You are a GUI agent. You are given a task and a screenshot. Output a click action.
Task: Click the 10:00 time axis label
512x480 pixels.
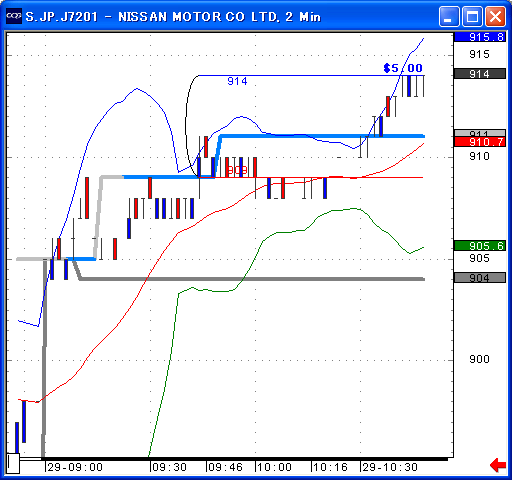pos(274,467)
